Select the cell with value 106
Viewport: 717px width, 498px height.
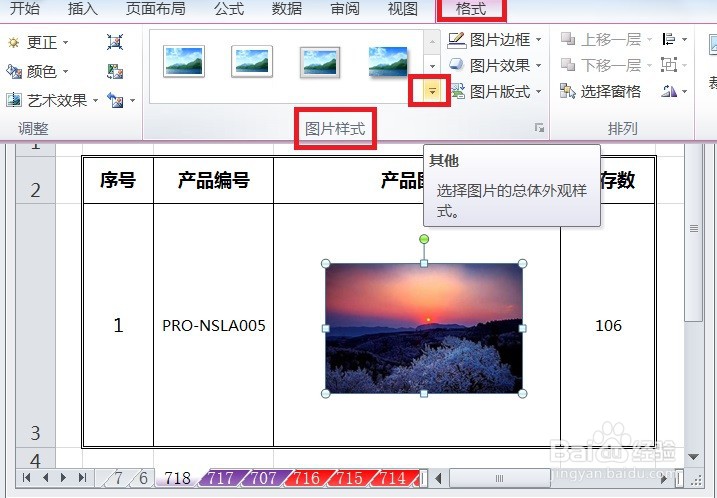608,325
